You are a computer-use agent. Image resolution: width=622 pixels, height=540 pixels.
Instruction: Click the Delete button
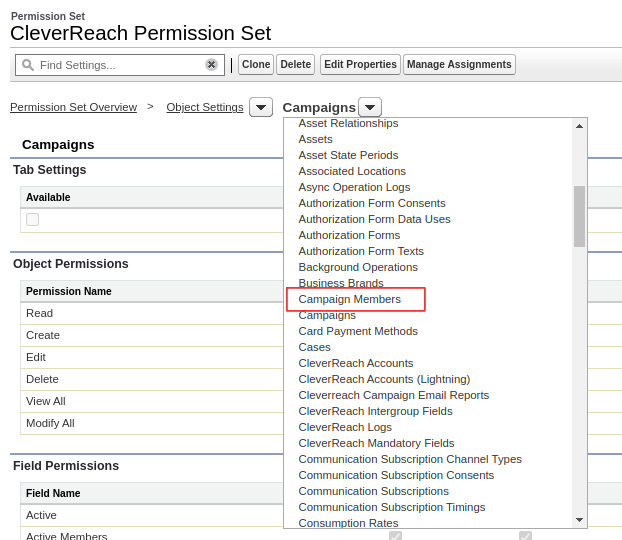(296, 65)
